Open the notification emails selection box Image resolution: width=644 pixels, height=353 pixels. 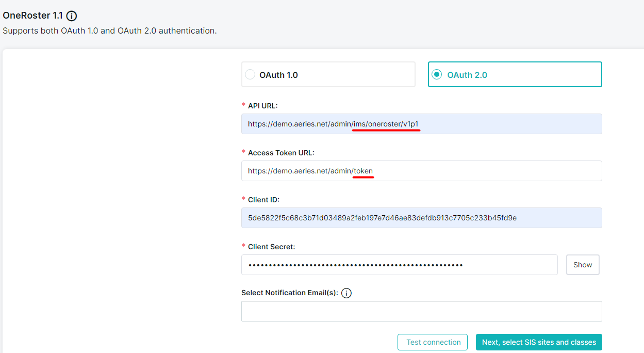(421, 311)
